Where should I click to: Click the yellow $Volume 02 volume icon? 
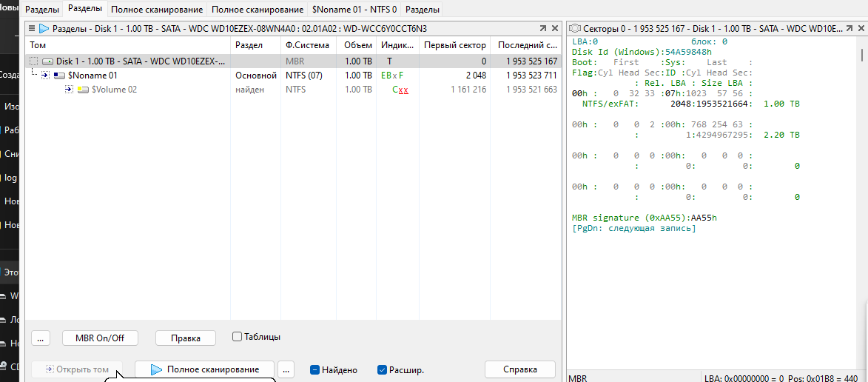click(83, 90)
